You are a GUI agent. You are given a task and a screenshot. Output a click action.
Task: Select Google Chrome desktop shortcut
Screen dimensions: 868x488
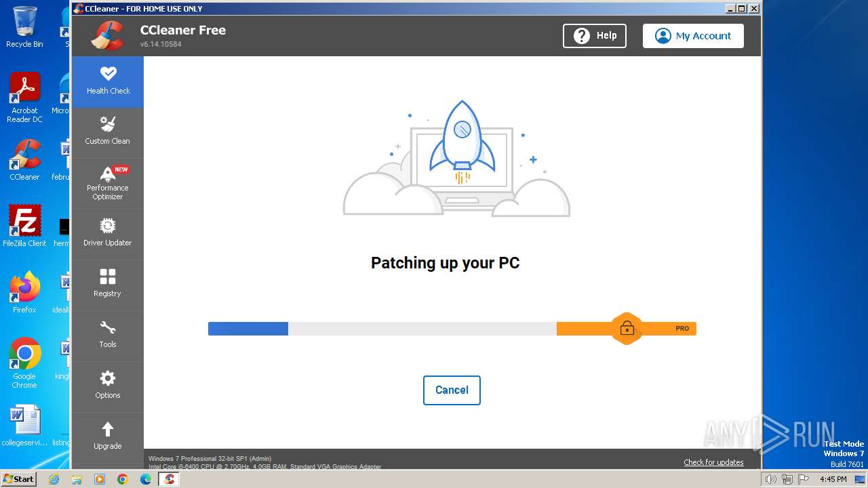click(x=24, y=363)
